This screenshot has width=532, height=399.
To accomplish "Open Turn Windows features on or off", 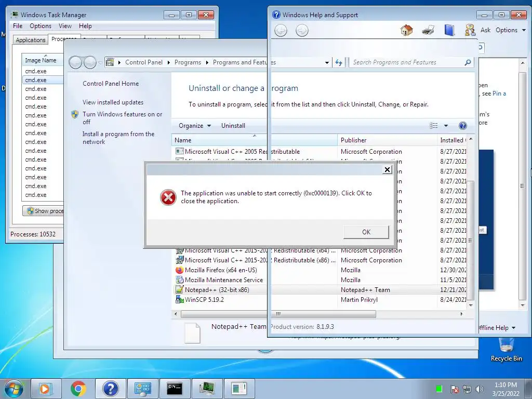I will (122, 118).
